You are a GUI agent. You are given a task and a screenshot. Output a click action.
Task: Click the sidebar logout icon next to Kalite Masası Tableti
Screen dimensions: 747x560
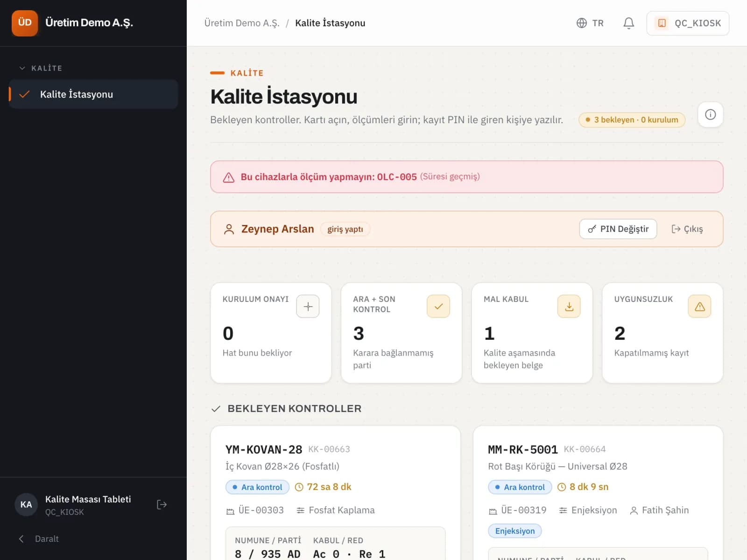162,504
